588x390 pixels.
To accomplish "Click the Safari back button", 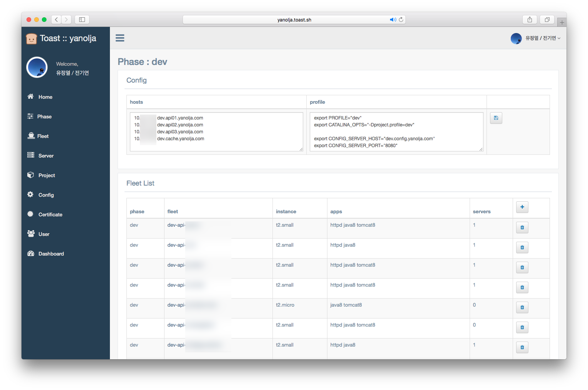I will click(56, 20).
